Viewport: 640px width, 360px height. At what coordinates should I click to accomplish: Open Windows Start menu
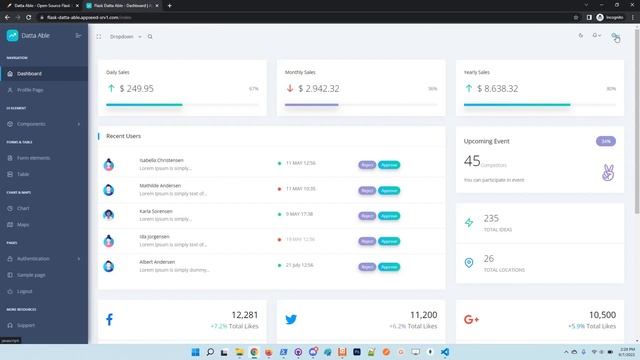(x=196, y=352)
